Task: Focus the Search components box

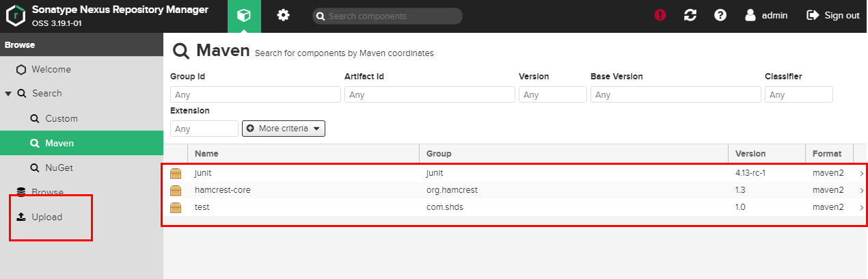Action: (x=388, y=16)
